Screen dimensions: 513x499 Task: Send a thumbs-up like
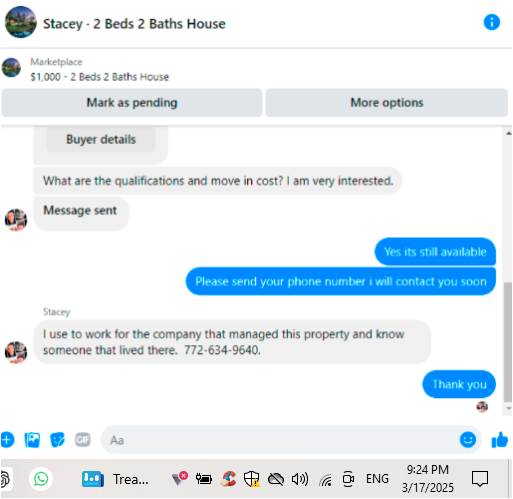tap(499, 439)
